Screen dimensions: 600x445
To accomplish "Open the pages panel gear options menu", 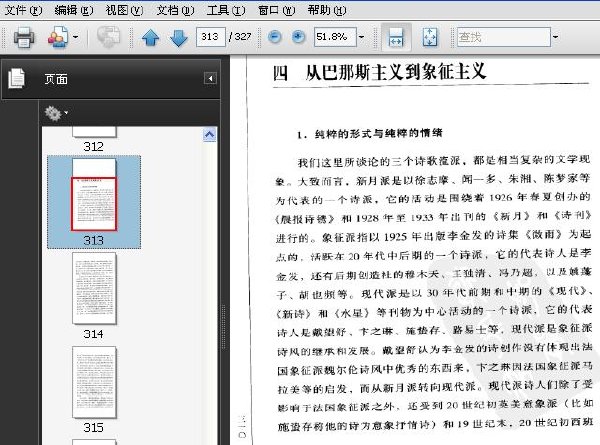I will coord(56,113).
